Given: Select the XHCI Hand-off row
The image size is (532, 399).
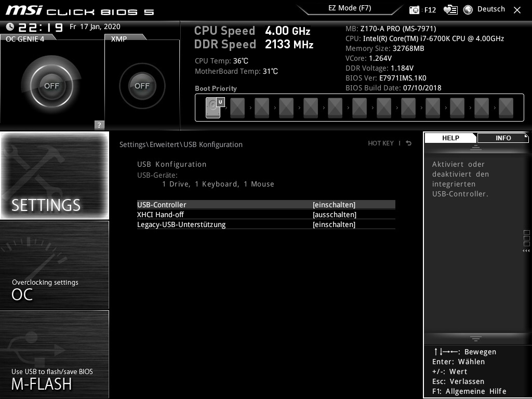Looking at the screenshot, I should point(266,215).
